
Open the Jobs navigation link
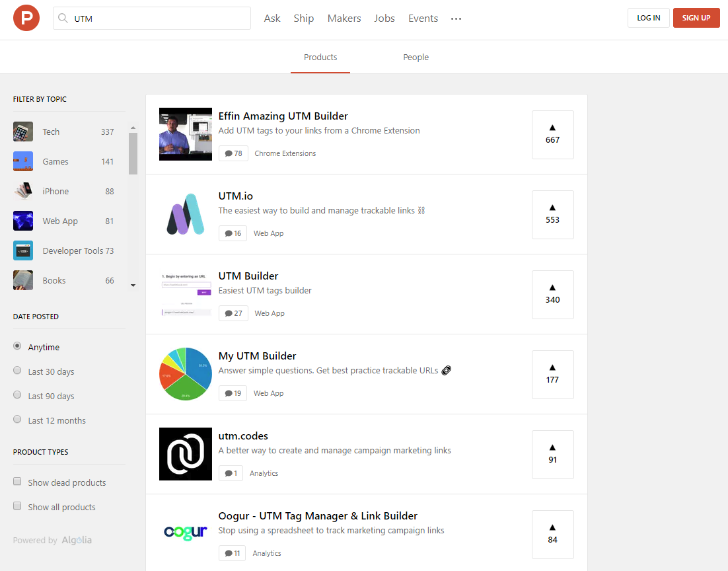tap(384, 18)
